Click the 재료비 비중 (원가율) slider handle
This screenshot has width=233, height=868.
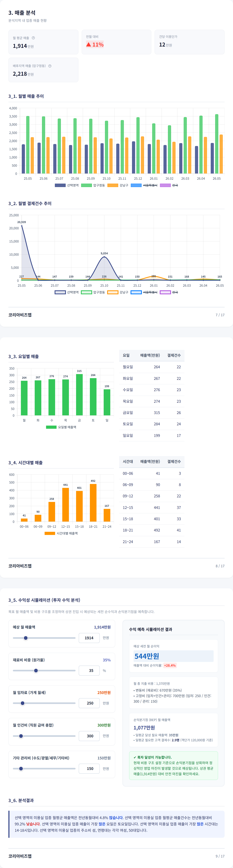(36, 671)
